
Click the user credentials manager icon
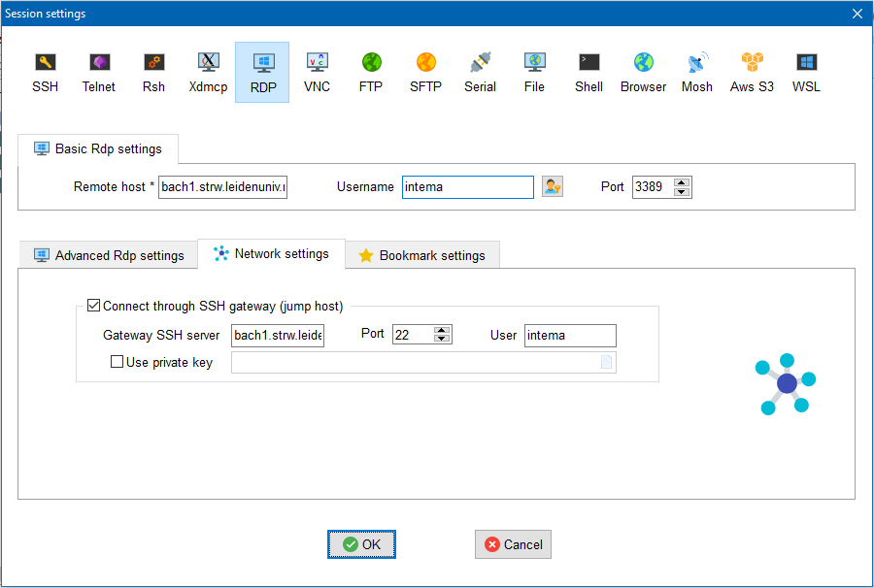[553, 186]
